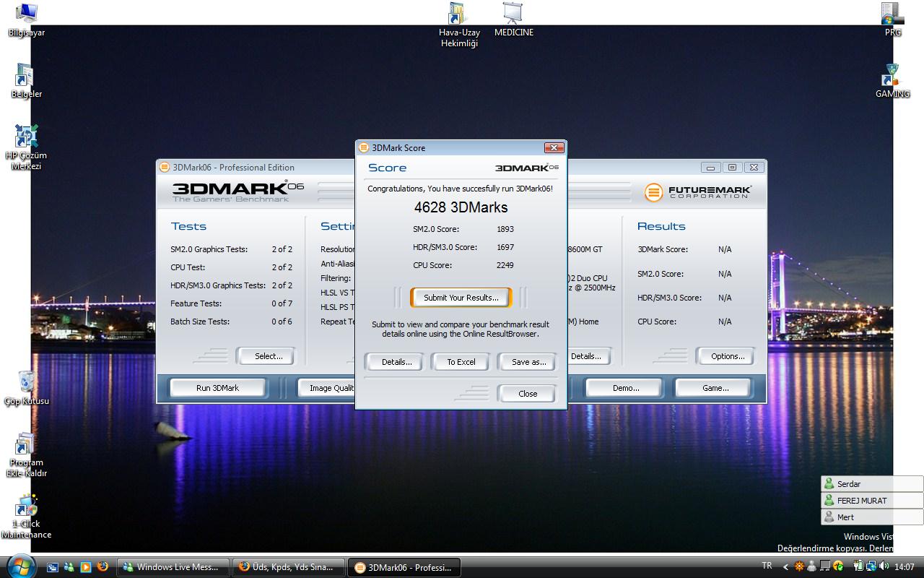Click HDR/SM3.0 Score value 1697
This screenshot has height=578, width=924.
pyautogui.click(x=505, y=247)
